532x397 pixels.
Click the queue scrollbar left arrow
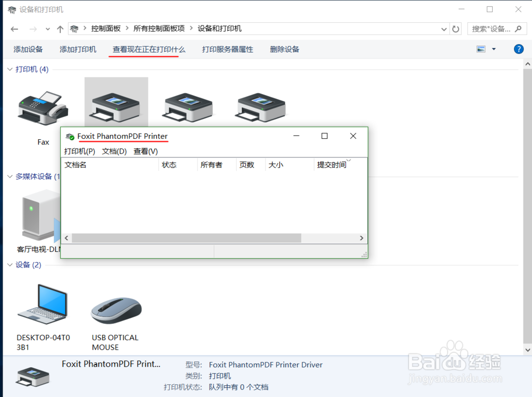click(66, 238)
